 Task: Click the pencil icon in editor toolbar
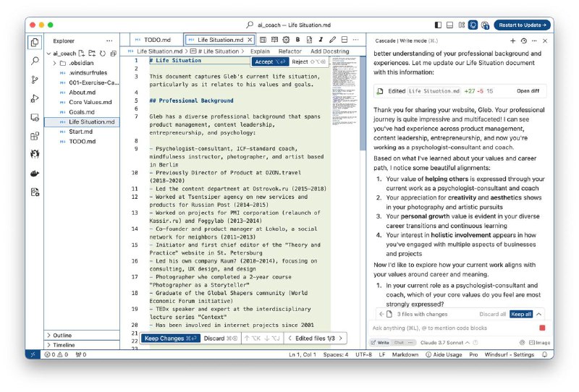point(332,40)
